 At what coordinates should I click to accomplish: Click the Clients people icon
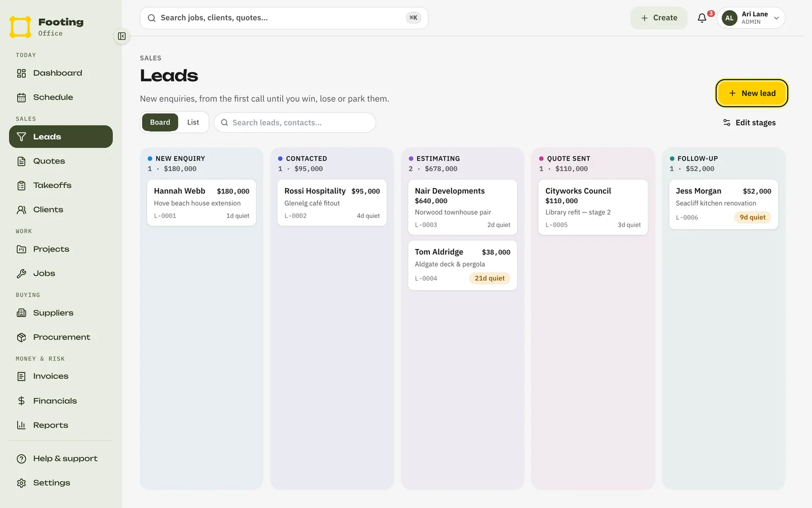click(x=21, y=210)
